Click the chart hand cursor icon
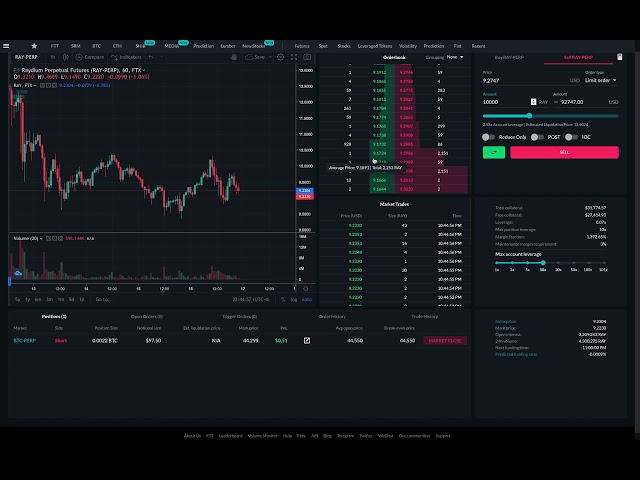The image size is (640, 480). 234,57
